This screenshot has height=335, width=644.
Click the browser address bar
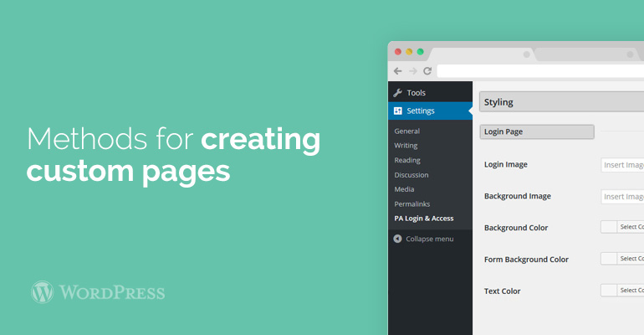coord(540,70)
